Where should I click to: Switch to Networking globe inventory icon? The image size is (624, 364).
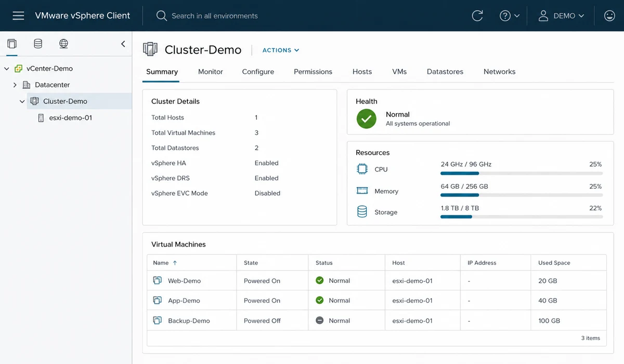(x=63, y=44)
